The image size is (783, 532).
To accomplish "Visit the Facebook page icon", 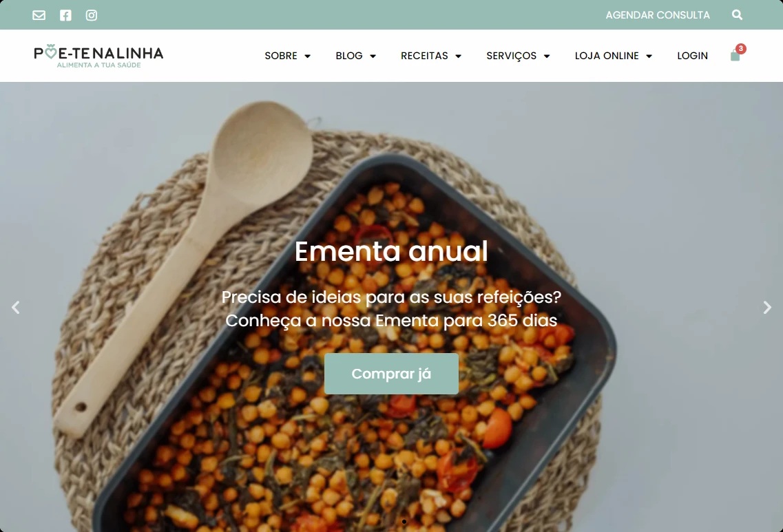I will pos(65,15).
